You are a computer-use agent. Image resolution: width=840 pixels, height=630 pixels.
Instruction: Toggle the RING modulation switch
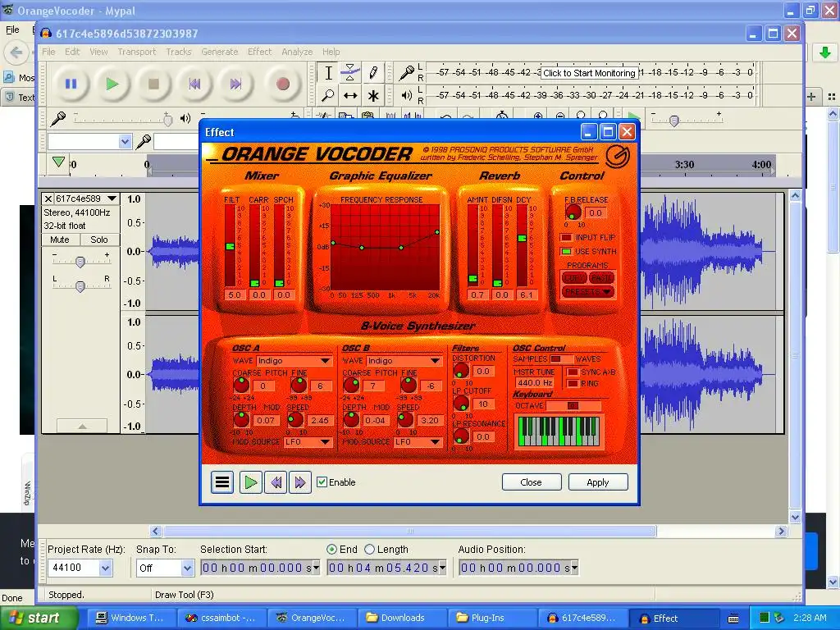pyautogui.click(x=573, y=384)
